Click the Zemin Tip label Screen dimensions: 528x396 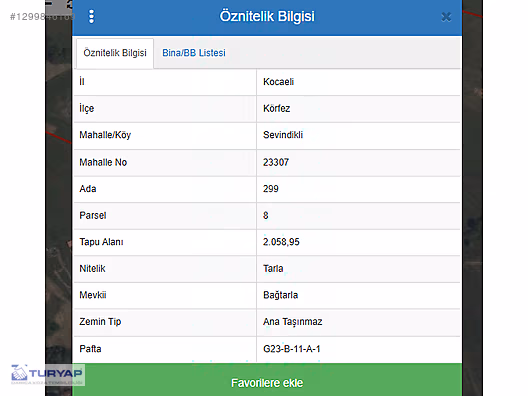[x=100, y=322]
